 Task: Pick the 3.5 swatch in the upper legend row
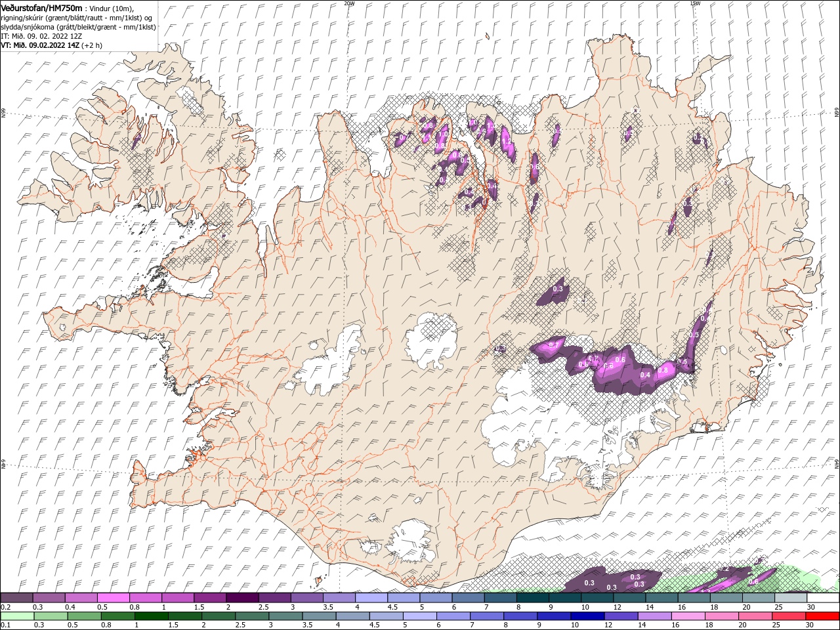click(x=339, y=598)
